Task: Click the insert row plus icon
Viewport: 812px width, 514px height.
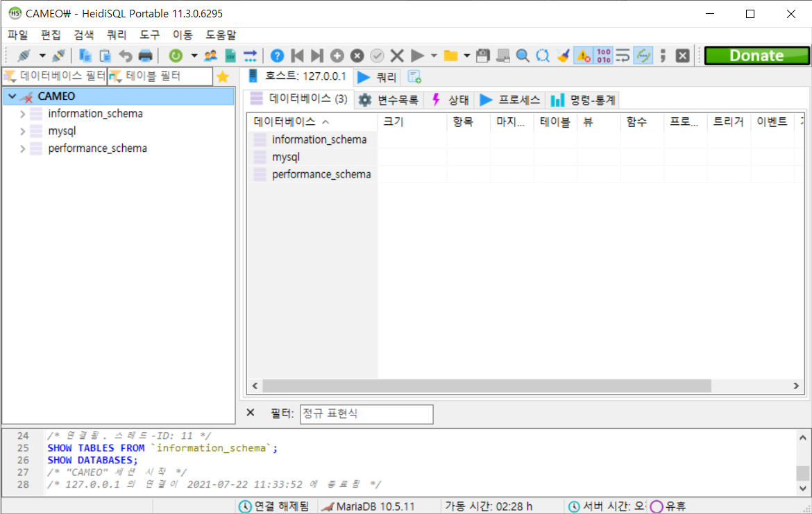Action: (x=337, y=55)
